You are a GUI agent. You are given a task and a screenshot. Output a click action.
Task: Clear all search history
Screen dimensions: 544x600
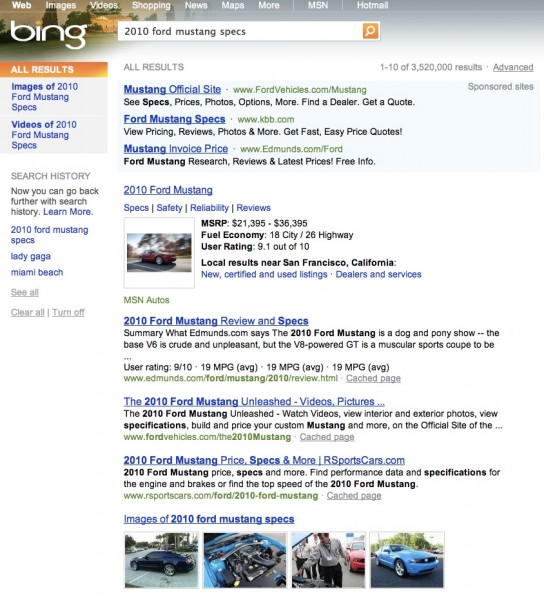(x=28, y=312)
